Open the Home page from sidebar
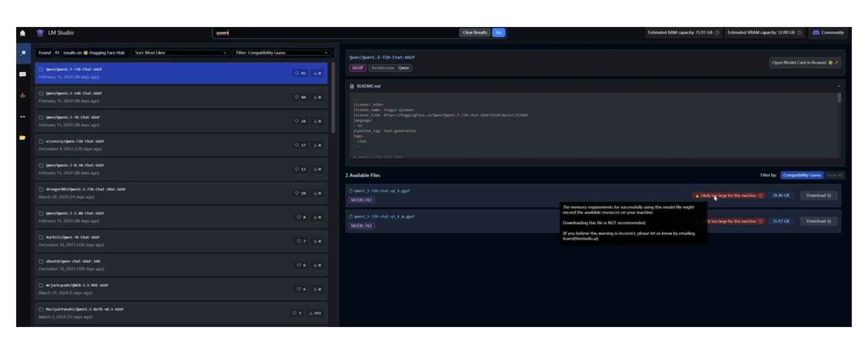Screen dimensions: 868x354 tap(23, 33)
